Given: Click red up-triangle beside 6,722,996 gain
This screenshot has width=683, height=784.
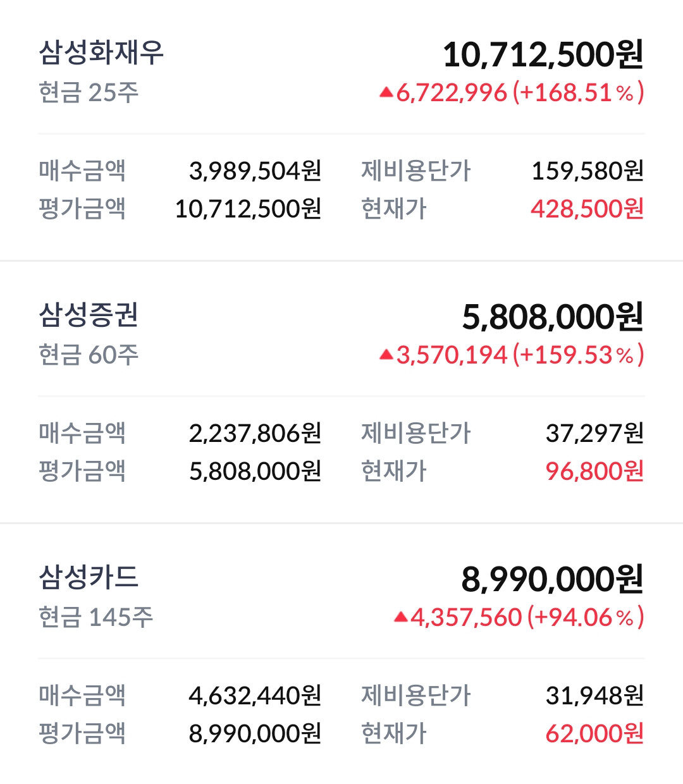Looking at the screenshot, I should click(386, 93).
